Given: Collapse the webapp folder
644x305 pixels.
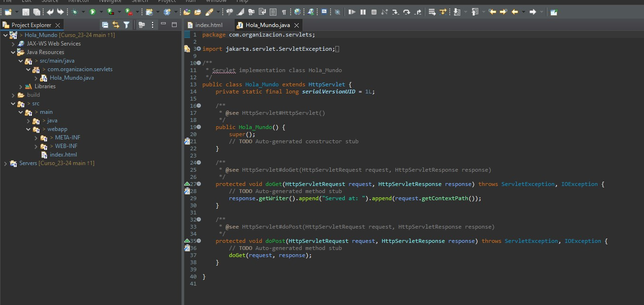Looking at the screenshot, I should [28, 129].
